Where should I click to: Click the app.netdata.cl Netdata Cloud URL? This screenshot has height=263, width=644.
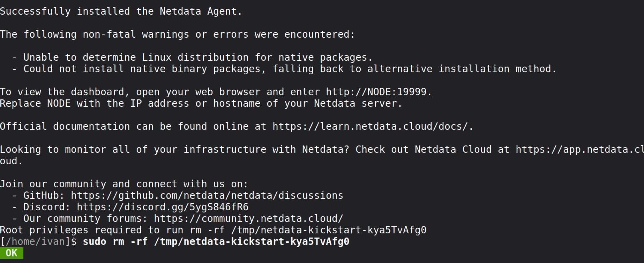(579, 149)
